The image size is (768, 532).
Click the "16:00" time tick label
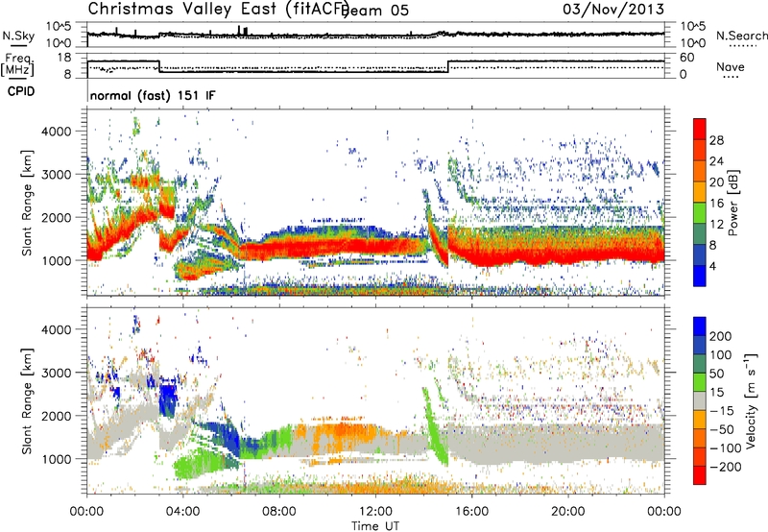pos(471,512)
